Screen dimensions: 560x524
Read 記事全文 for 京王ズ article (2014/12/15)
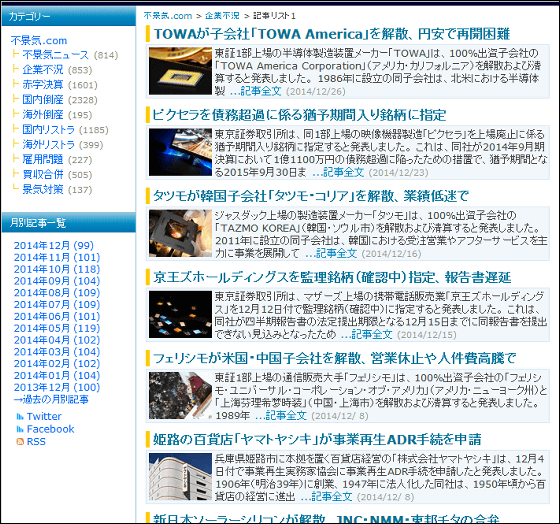[x=366, y=334]
